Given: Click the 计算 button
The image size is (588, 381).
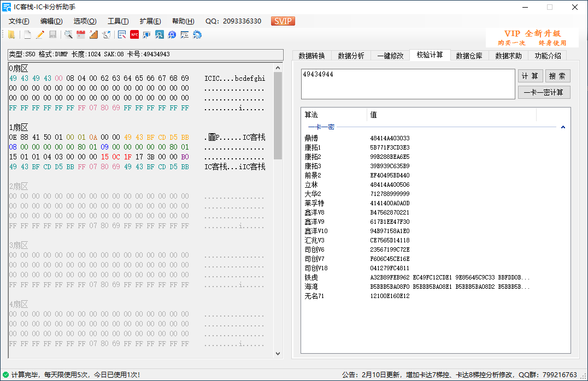Looking at the screenshot, I should tap(530, 76).
